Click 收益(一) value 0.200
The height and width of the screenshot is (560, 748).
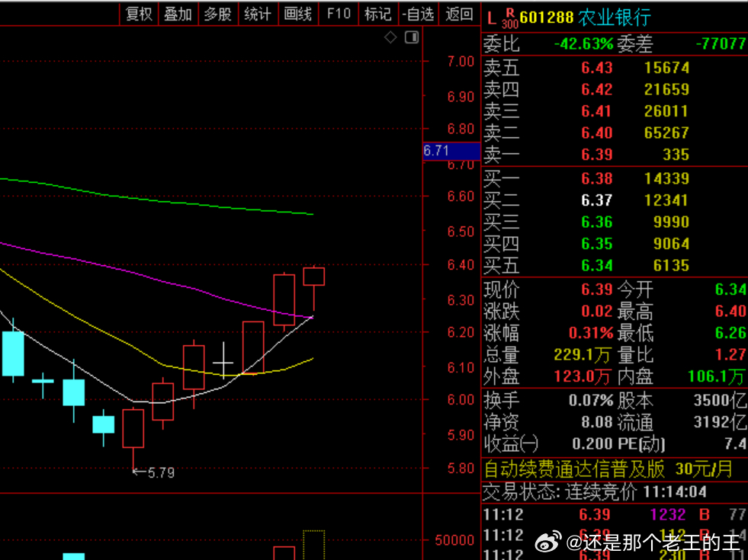pyautogui.click(x=592, y=444)
